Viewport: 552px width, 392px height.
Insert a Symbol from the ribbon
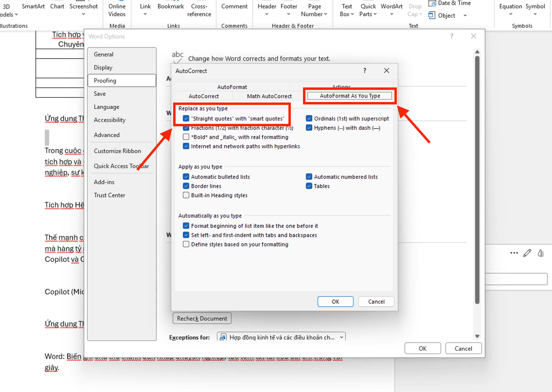(535, 7)
